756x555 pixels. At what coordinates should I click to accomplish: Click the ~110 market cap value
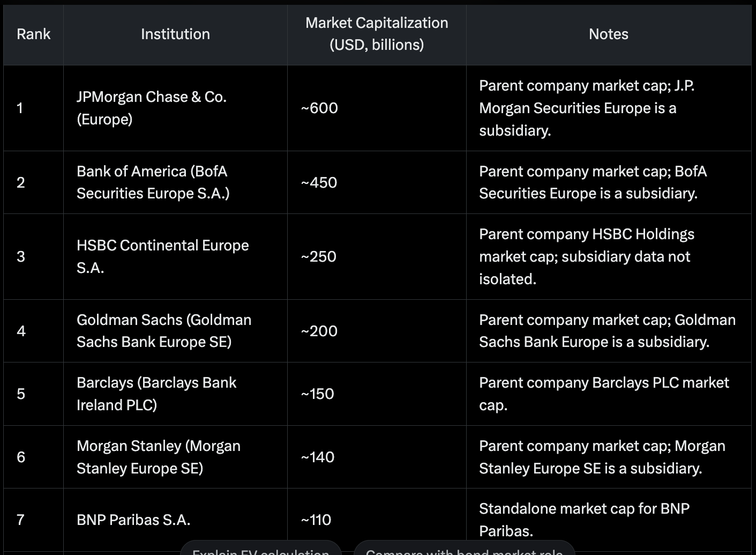(x=316, y=520)
